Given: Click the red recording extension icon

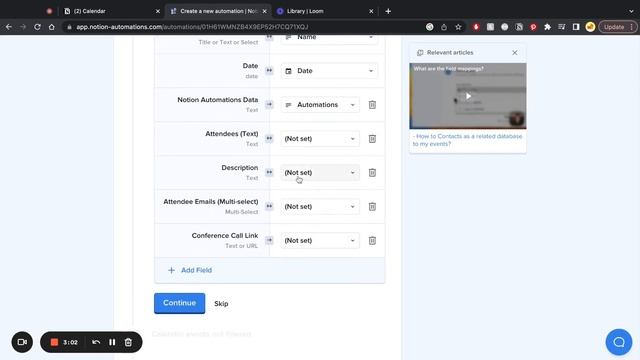Looking at the screenshot, I should (x=476, y=27).
